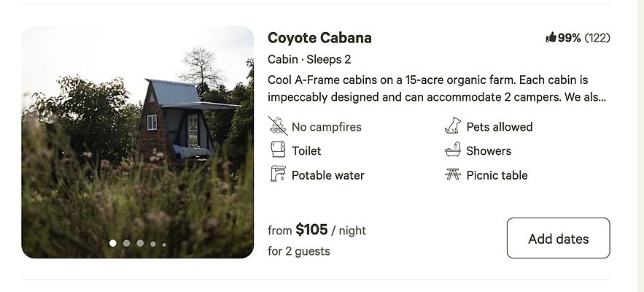Click the Pets allowed dog icon
Image resolution: width=644 pixels, height=292 pixels.
point(453,126)
